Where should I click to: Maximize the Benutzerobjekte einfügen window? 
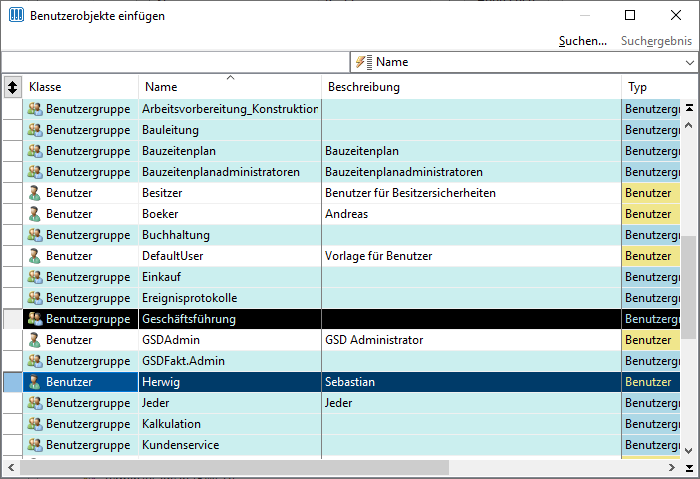[x=630, y=15]
